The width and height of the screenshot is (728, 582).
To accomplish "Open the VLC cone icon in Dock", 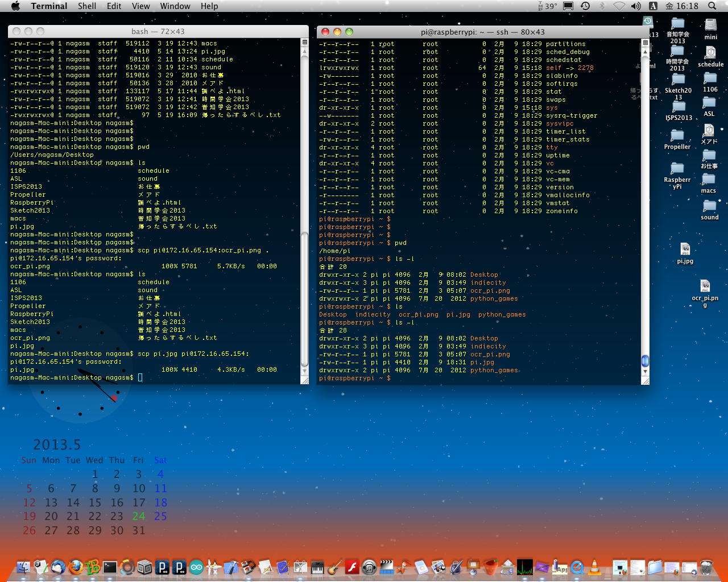I will point(594,567).
